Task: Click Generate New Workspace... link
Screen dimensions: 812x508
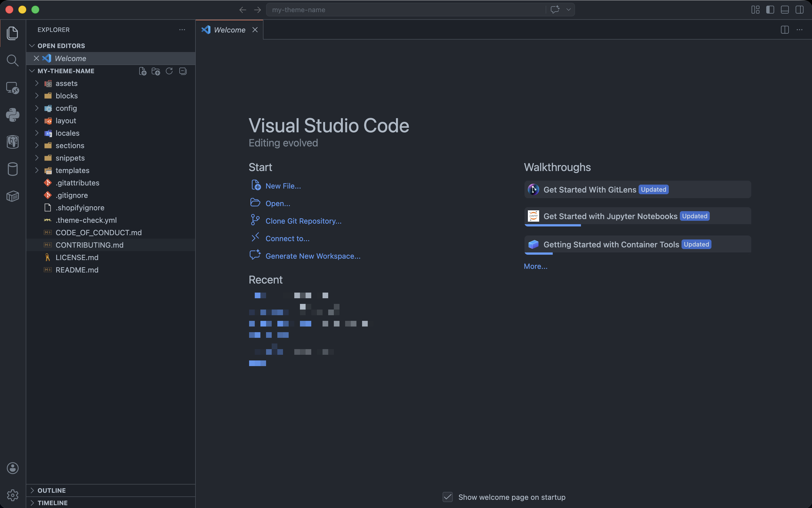Action: 313,256
